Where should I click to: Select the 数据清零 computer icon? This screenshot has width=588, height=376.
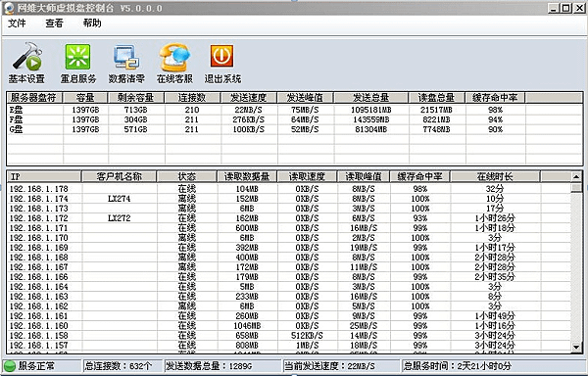tap(126, 58)
